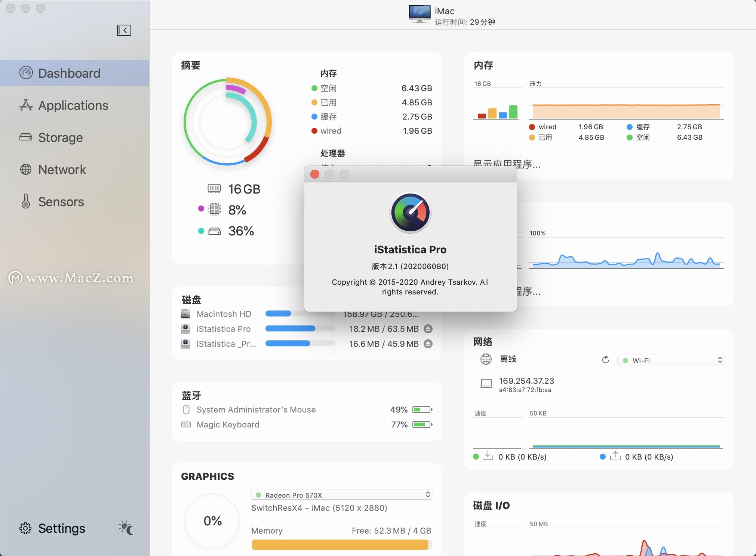Viewport: 756px width, 556px height.
Task: Click the laptop icon next to IP address
Action: point(486,384)
